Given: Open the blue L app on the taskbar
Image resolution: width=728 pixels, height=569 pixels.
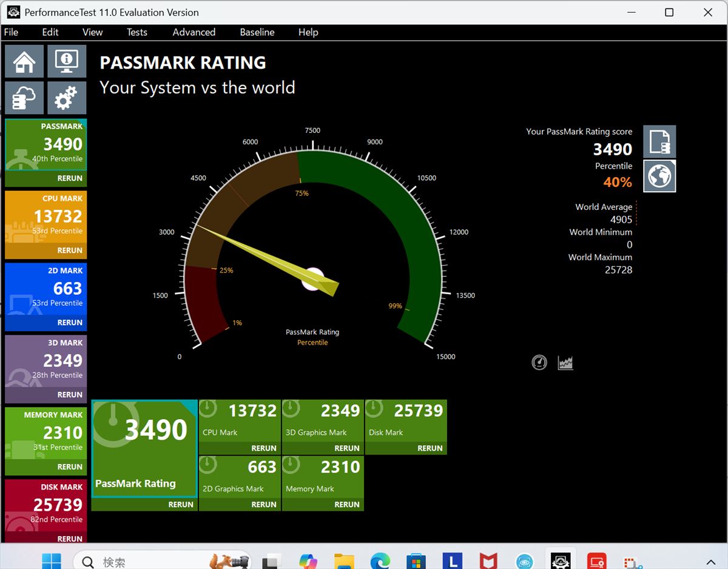Looking at the screenshot, I should (453, 561).
